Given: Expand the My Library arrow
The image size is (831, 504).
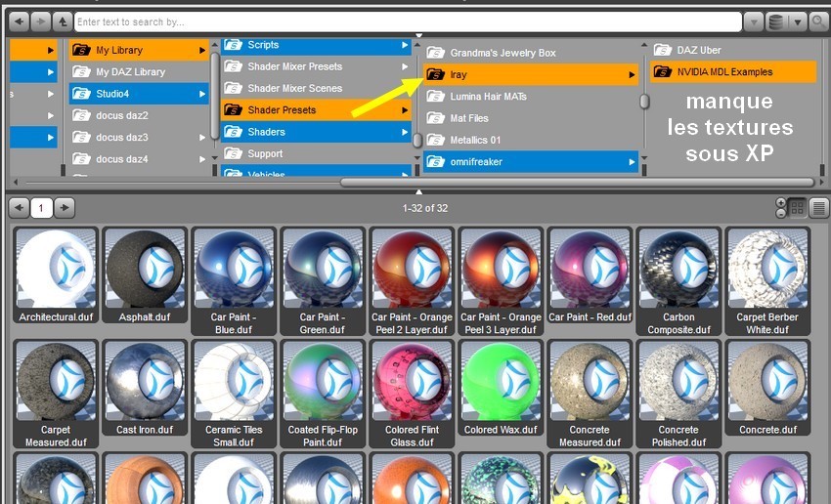Looking at the screenshot, I should pyautogui.click(x=202, y=50).
